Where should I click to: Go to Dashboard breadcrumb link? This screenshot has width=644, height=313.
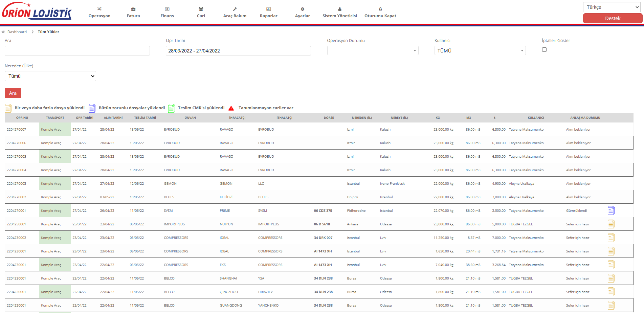[17, 32]
